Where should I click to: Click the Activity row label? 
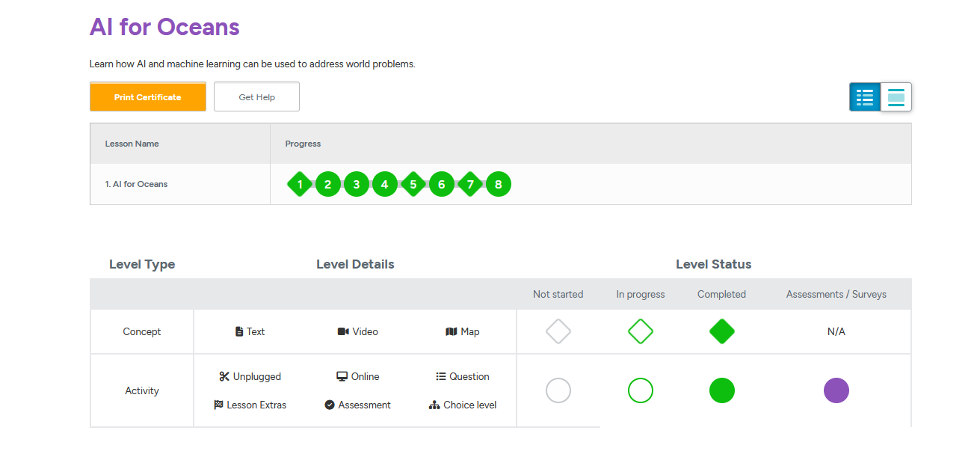(x=142, y=390)
